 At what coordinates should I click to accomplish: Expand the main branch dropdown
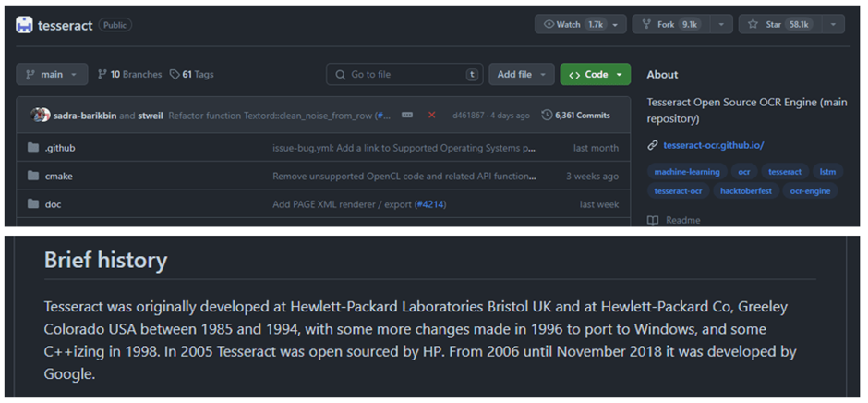point(52,74)
